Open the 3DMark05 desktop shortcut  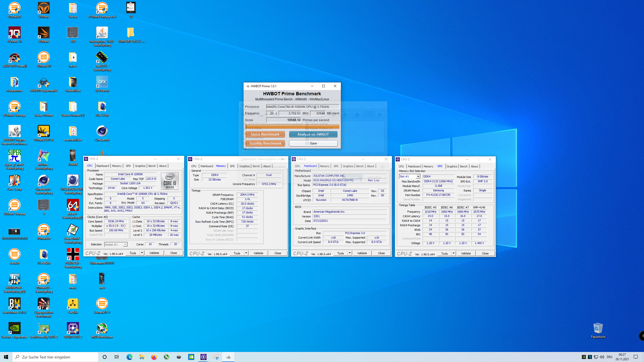[x=14, y=10]
